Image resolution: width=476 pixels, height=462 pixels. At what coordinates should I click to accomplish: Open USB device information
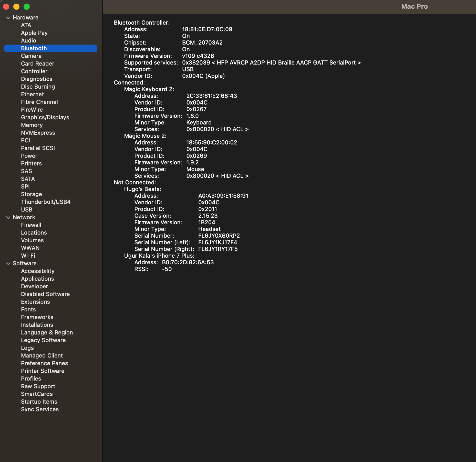[x=27, y=209]
